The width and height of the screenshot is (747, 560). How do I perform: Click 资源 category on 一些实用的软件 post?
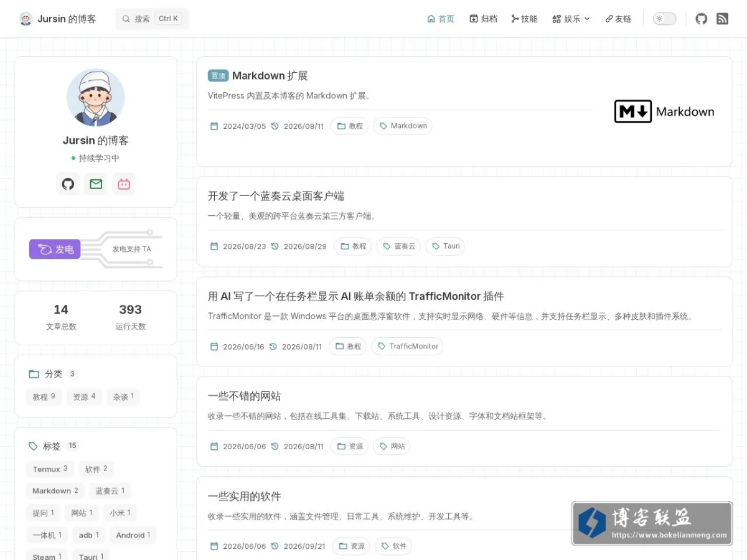coord(351,546)
